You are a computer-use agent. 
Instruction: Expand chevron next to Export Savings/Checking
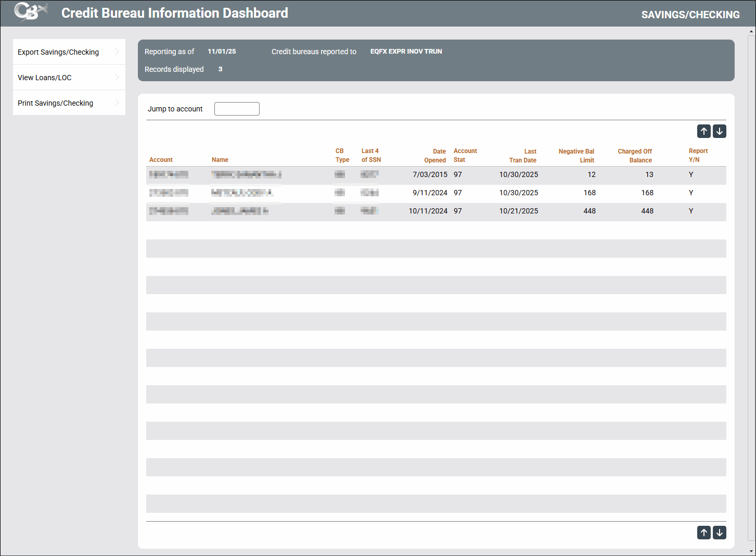point(117,52)
